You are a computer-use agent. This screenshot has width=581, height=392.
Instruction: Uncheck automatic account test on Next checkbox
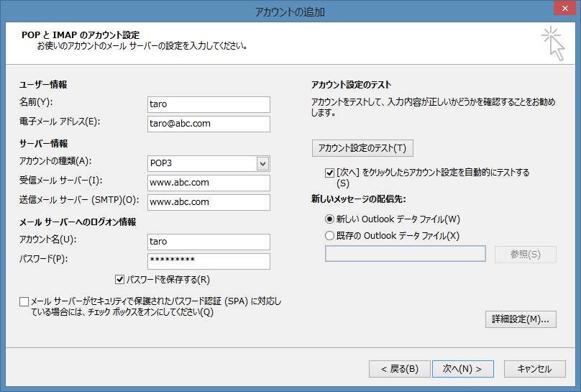(329, 173)
